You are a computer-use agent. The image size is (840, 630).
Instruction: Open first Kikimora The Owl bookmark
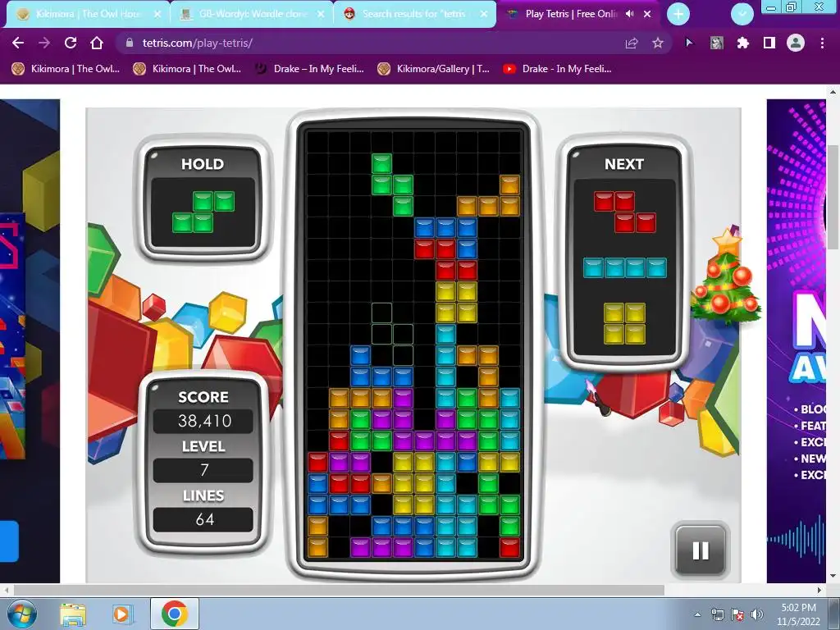coord(66,69)
